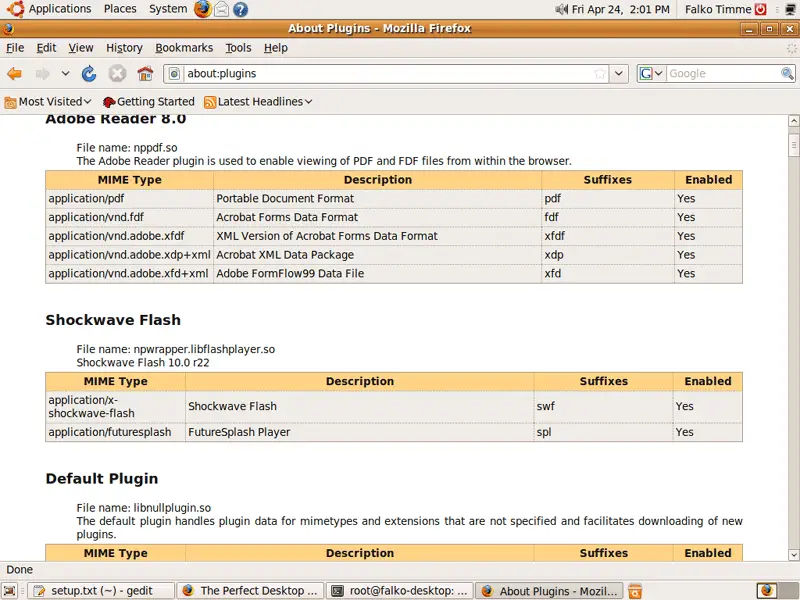Click the trash icon in the bottom panel
800x600 pixels.
click(635, 591)
